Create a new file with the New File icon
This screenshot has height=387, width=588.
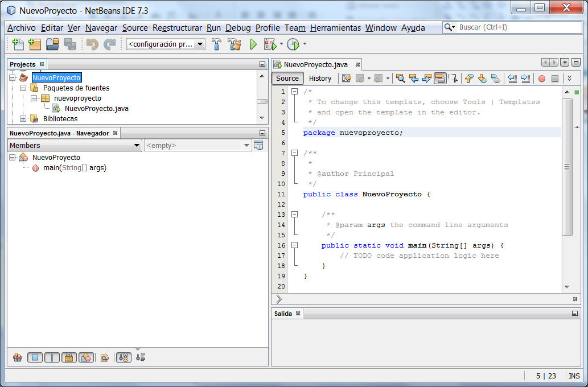point(17,45)
